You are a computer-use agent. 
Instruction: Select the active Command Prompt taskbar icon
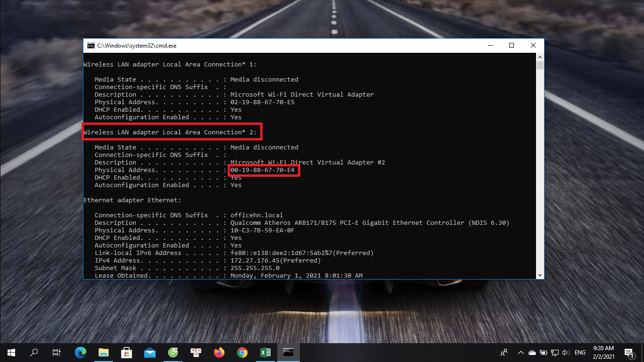[x=288, y=352]
